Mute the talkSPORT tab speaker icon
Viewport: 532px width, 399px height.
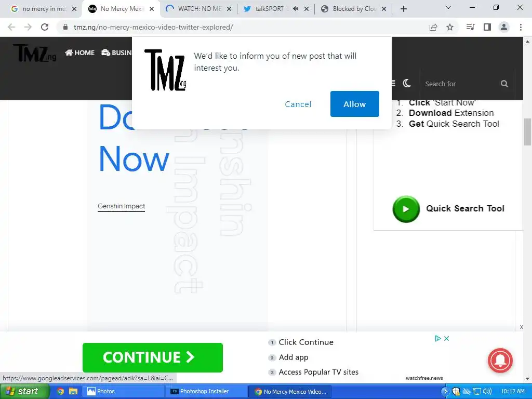pos(296,9)
